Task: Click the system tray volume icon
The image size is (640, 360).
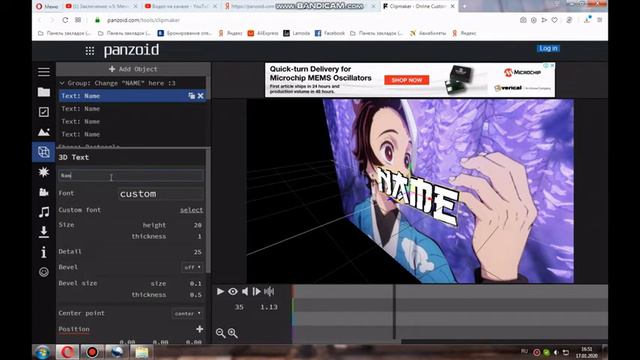Action: [556, 352]
